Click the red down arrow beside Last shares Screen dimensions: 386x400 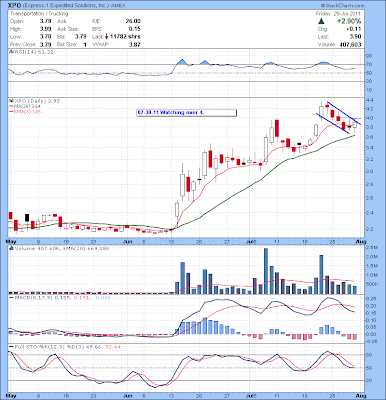click(106, 37)
